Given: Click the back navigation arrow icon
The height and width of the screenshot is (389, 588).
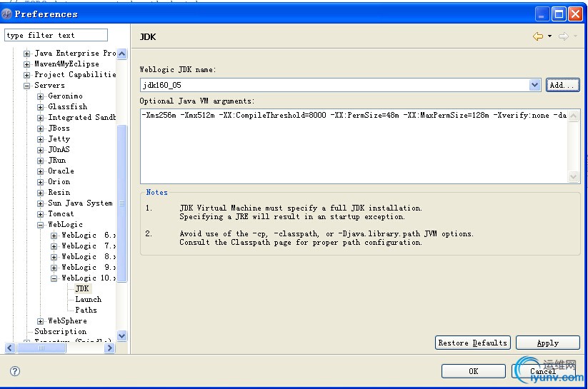Looking at the screenshot, I should 538,36.
